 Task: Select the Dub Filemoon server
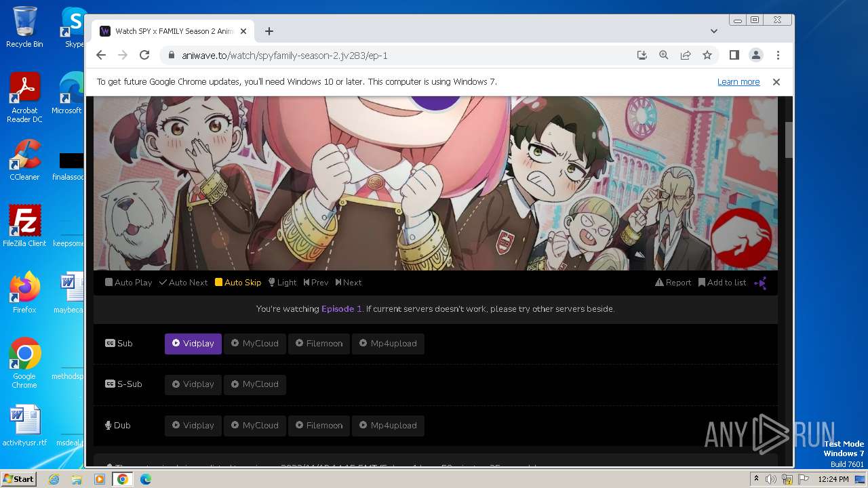tap(319, 426)
